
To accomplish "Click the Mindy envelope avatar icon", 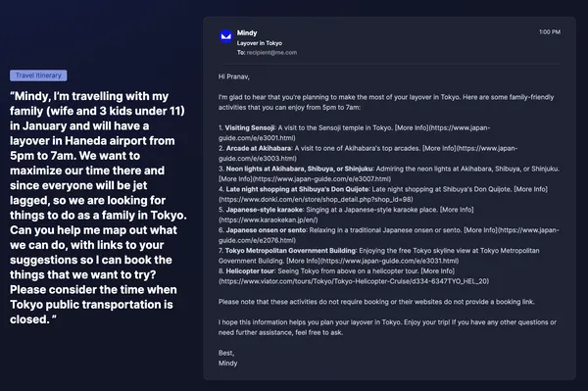I will click(x=226, y=36).
